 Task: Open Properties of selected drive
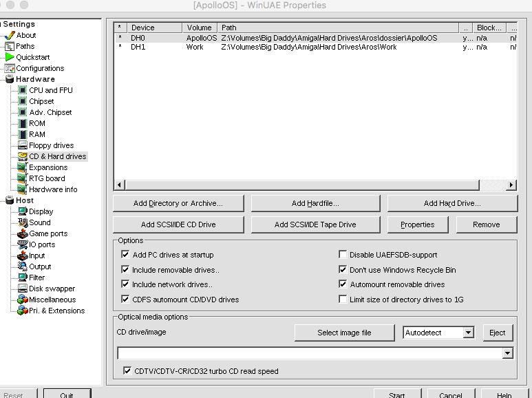tap(418, 224)
